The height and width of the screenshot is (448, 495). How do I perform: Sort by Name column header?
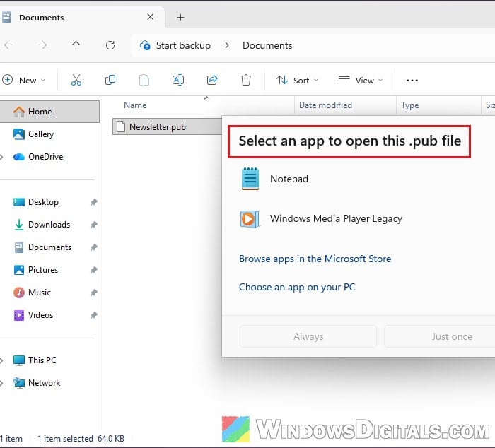(x=135, y=105)
